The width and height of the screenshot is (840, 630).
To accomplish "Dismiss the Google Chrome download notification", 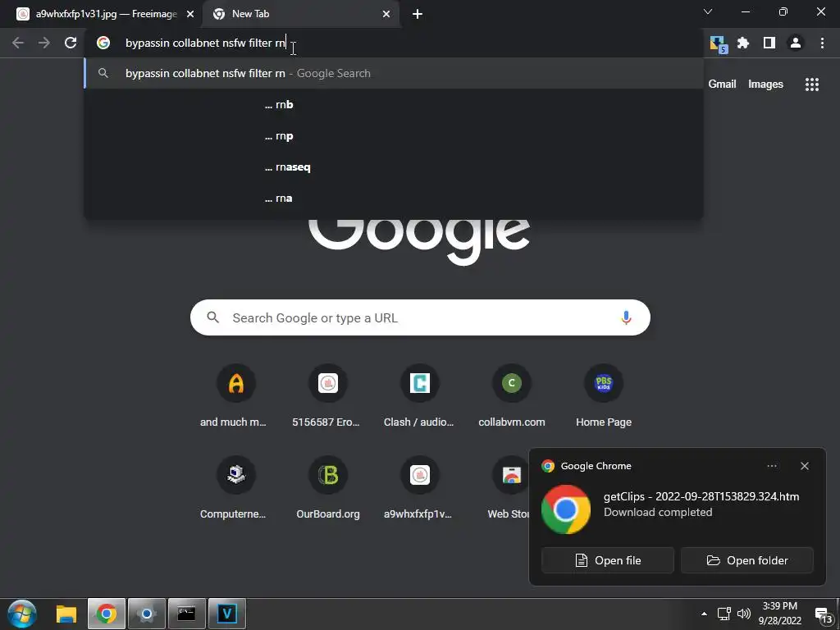I will [805, 466].
